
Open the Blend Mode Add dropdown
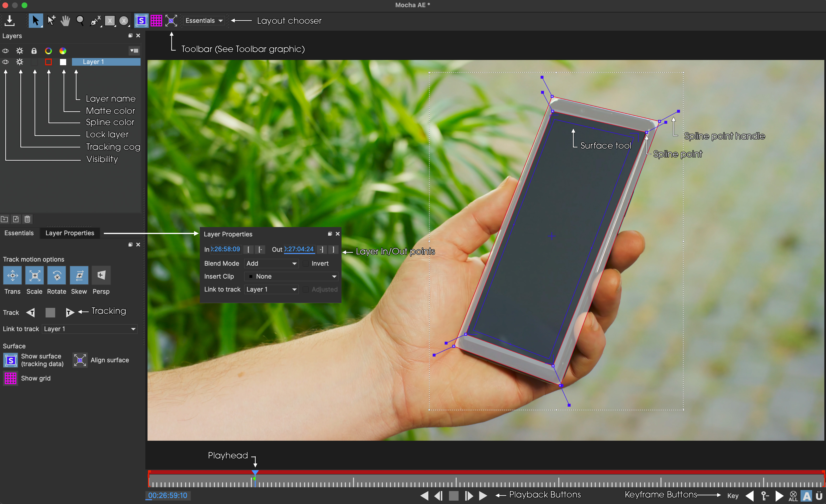(271, 264)
